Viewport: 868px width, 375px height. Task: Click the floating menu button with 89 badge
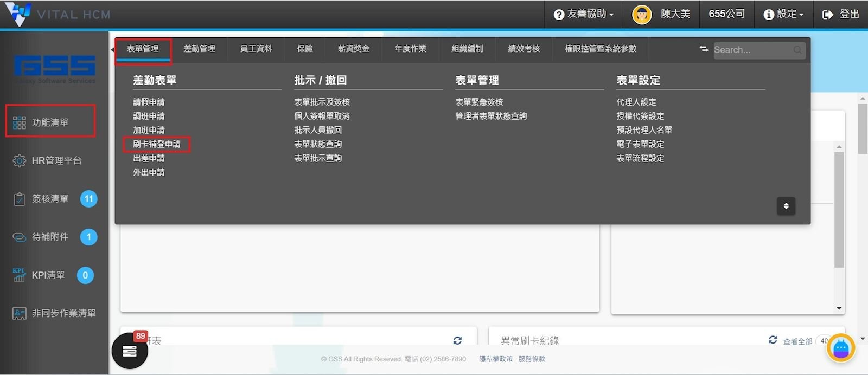(x=130, y=351)
